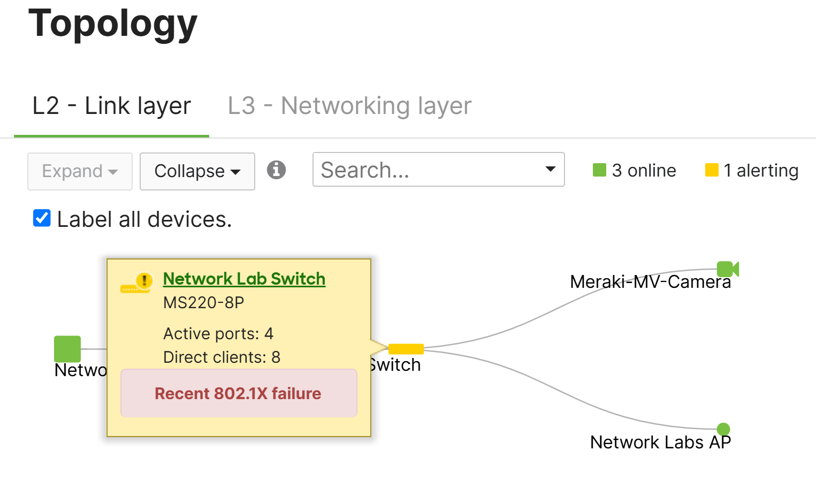Open the Network Lab Switch link
This screenshot has height=504, width=816.
244,279
